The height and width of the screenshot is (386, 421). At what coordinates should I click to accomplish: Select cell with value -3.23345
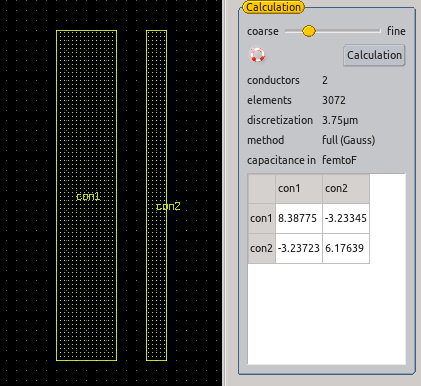tap(346, 218)
